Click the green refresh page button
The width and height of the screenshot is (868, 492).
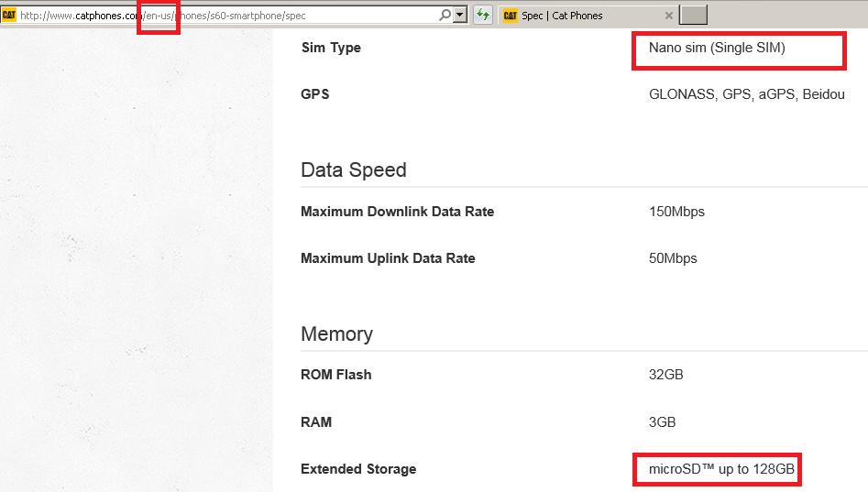[x=483, y=15]
